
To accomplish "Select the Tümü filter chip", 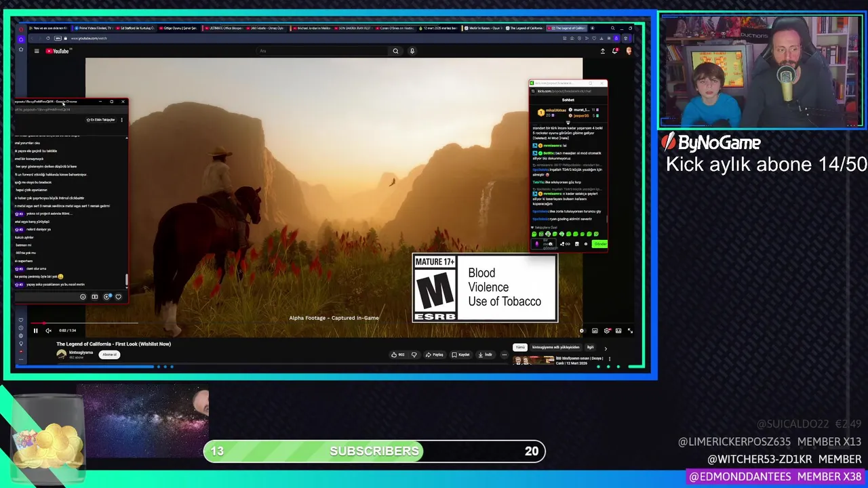I will (520, 348).
